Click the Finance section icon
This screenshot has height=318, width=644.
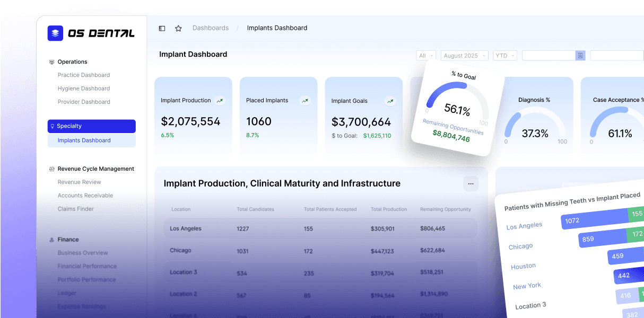point(51,240)
